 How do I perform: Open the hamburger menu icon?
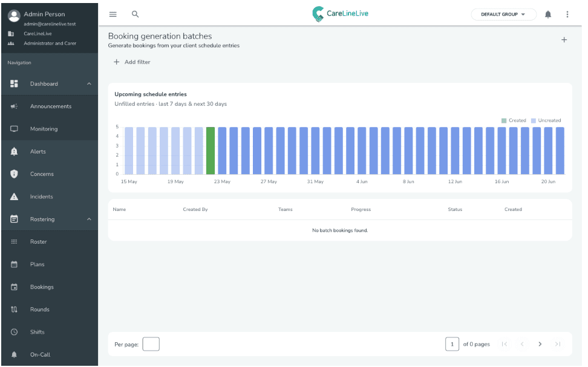click(113, 15)
